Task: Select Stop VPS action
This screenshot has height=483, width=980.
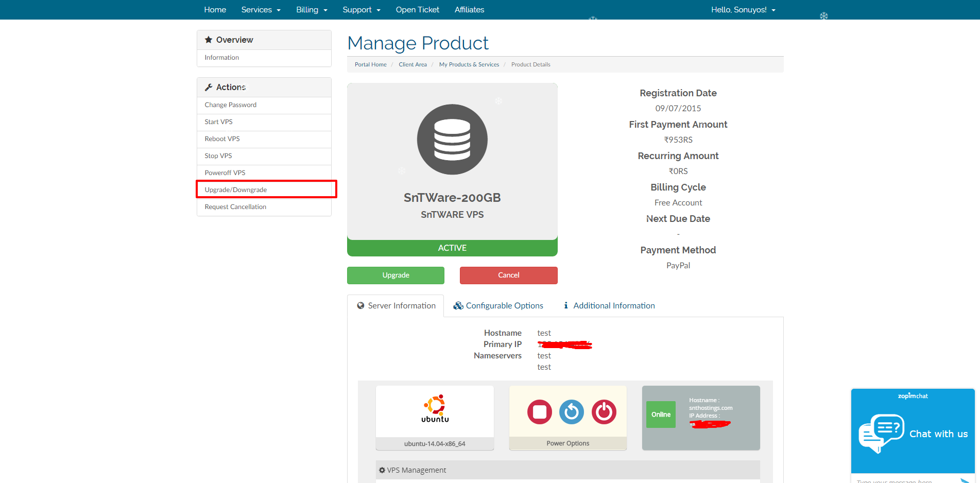Action: pyautogui.click(x=264, y=156)
